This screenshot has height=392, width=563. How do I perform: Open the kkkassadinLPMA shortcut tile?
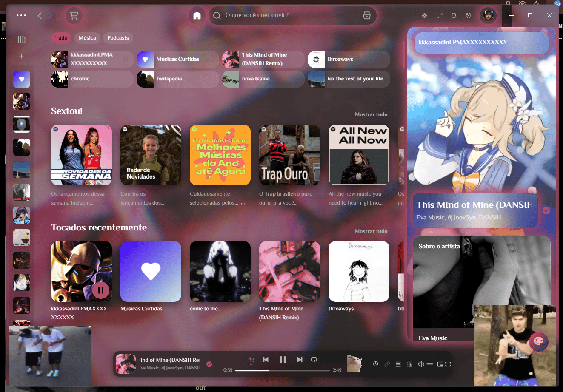(92, 59)
